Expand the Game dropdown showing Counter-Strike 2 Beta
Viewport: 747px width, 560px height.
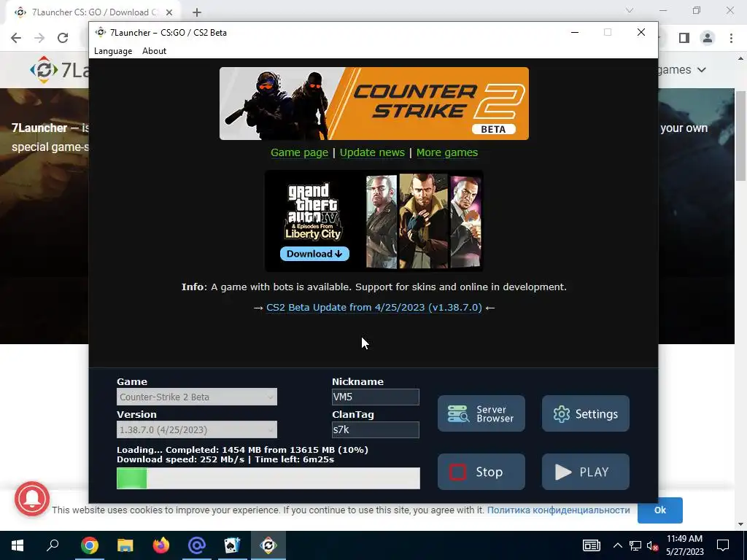coord(197,397)
